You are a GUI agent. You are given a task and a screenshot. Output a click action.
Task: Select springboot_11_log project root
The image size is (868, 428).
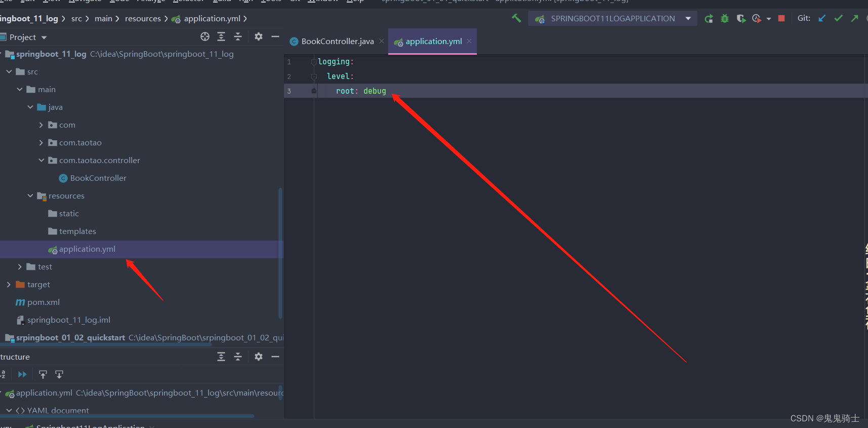tap(51, 54)
